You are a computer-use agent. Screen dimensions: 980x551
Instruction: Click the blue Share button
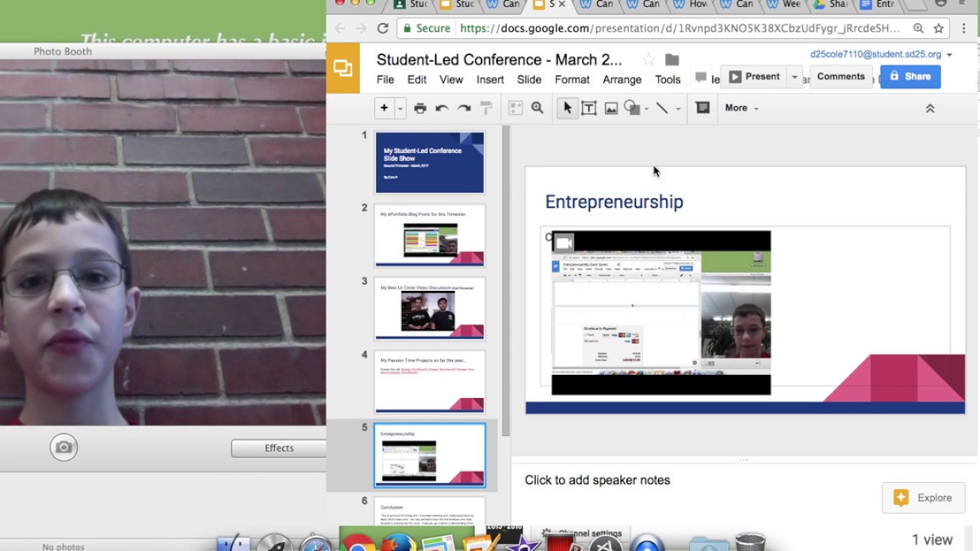[x=910, y=77]
